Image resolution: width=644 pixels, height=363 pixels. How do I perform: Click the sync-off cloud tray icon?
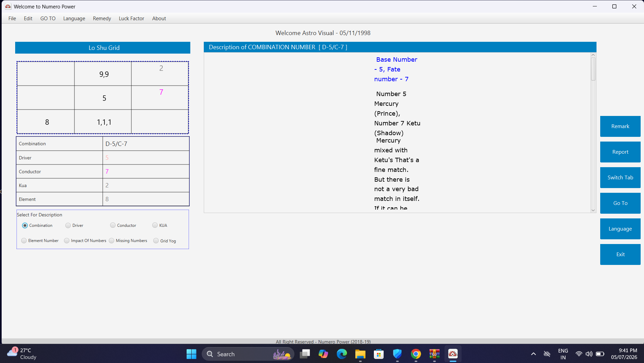547,354
